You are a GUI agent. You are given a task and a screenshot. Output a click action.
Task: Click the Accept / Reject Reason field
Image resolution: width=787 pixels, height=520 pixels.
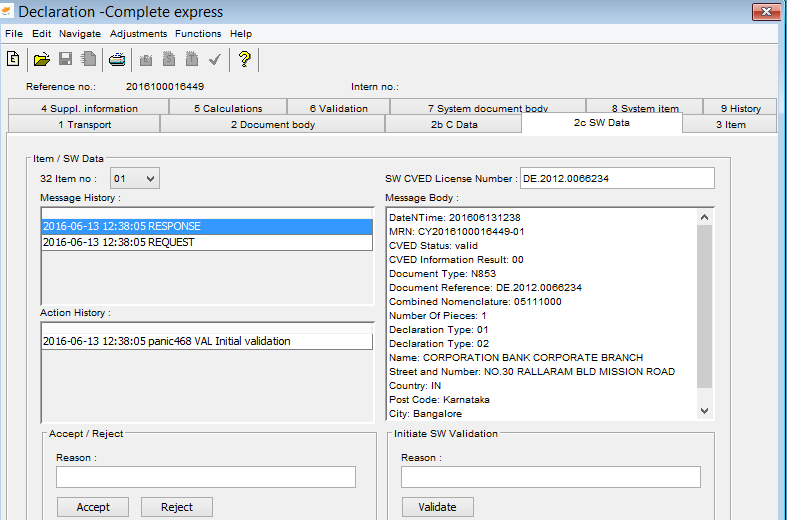pos(206,477)
